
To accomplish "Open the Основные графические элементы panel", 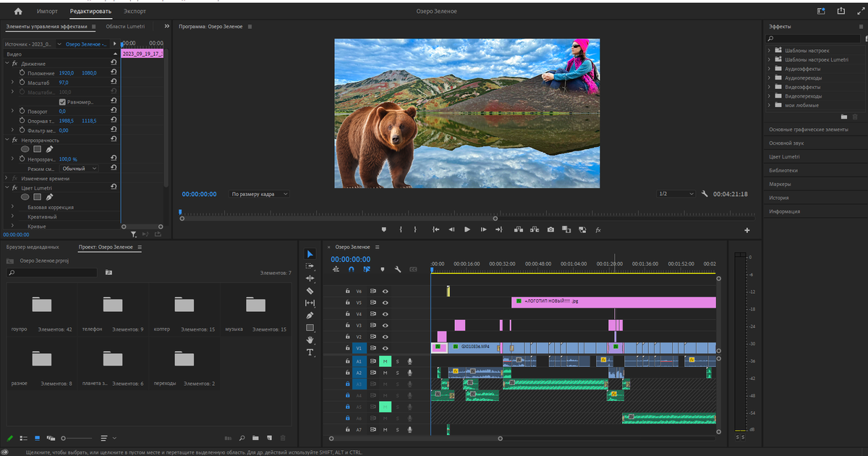I will [809, 130].
